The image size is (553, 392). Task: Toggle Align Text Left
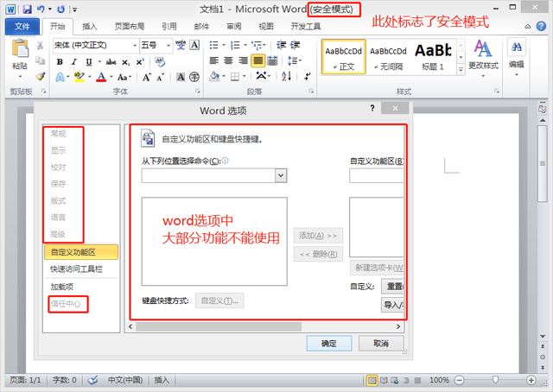coord(214,60)
